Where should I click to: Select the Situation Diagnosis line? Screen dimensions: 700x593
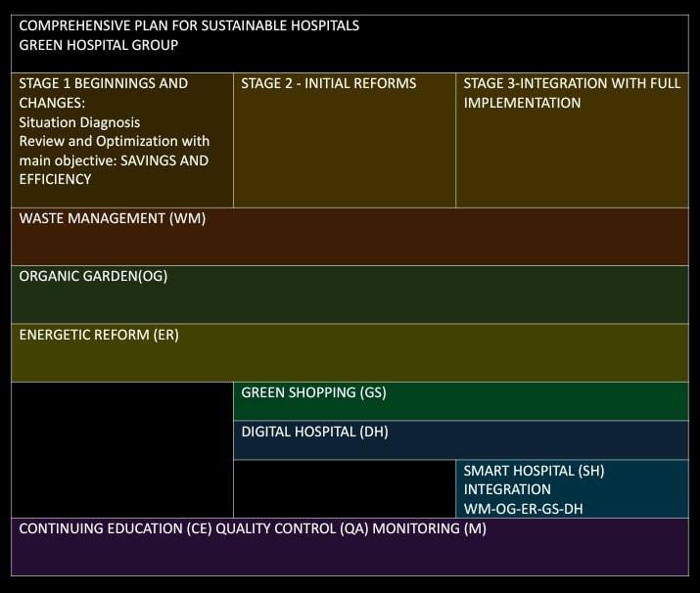(79, 122)
